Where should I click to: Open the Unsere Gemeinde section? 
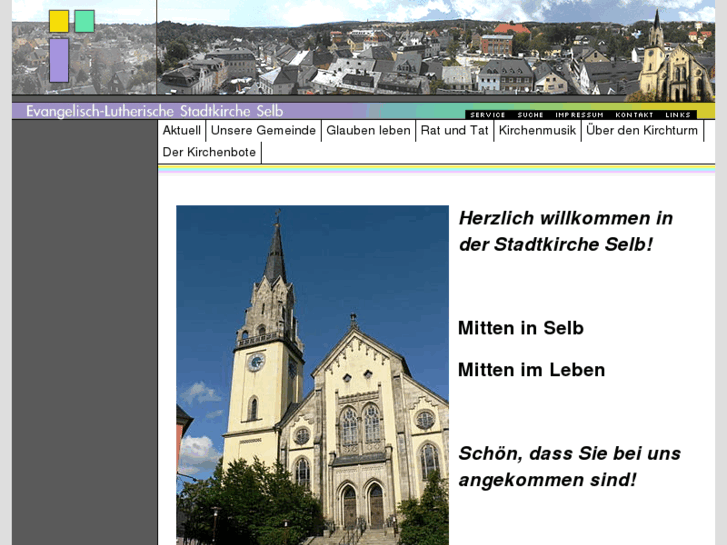click(x=263, y=130)
